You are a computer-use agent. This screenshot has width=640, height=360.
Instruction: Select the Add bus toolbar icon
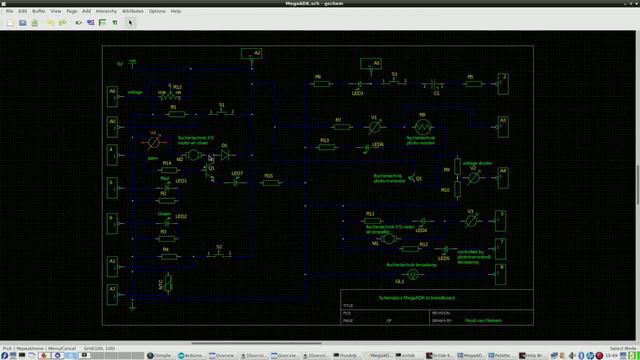click(102, 23)
